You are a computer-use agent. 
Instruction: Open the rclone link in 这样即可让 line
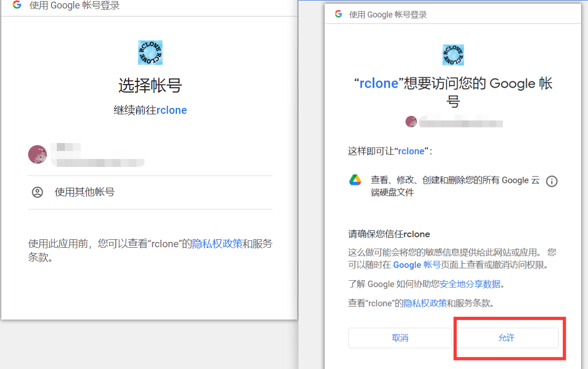point(411,152)
